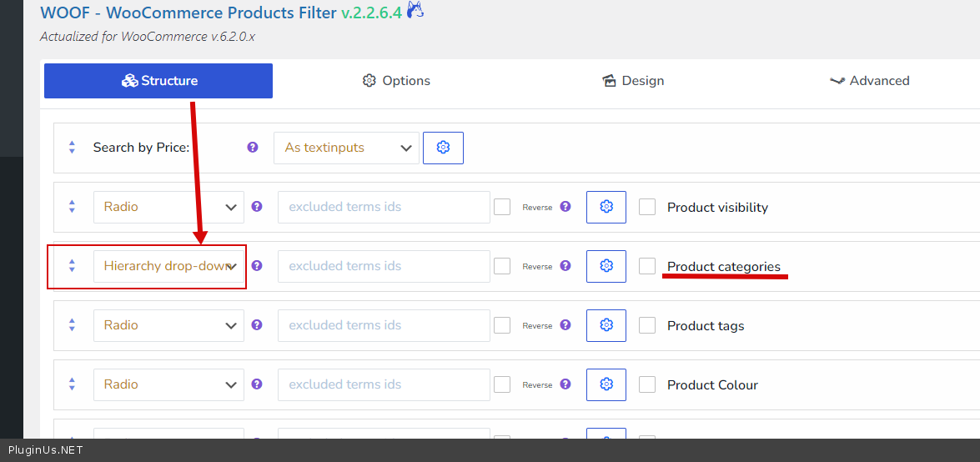Click help icon next to Search by Price
The height and width of the screenshot is (462, 980).
pyautogui.click(x=253, y=148)
